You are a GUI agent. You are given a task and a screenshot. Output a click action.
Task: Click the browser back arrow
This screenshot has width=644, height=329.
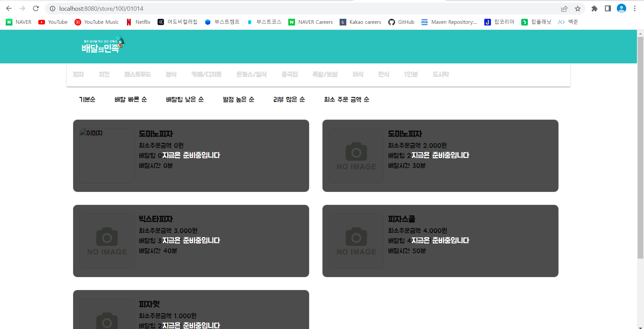tap(9, 8)
